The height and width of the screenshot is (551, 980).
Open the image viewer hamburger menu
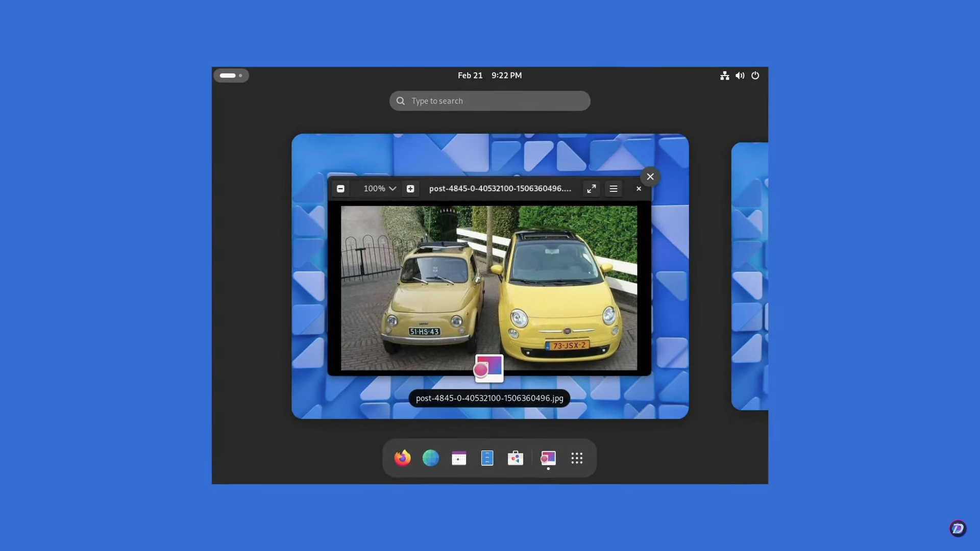point(614,188)
